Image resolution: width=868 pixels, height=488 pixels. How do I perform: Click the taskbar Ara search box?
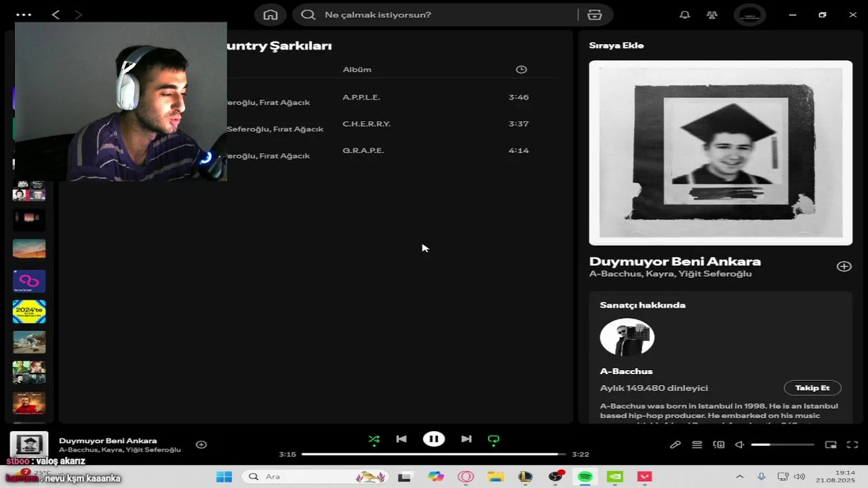(316, 476)
